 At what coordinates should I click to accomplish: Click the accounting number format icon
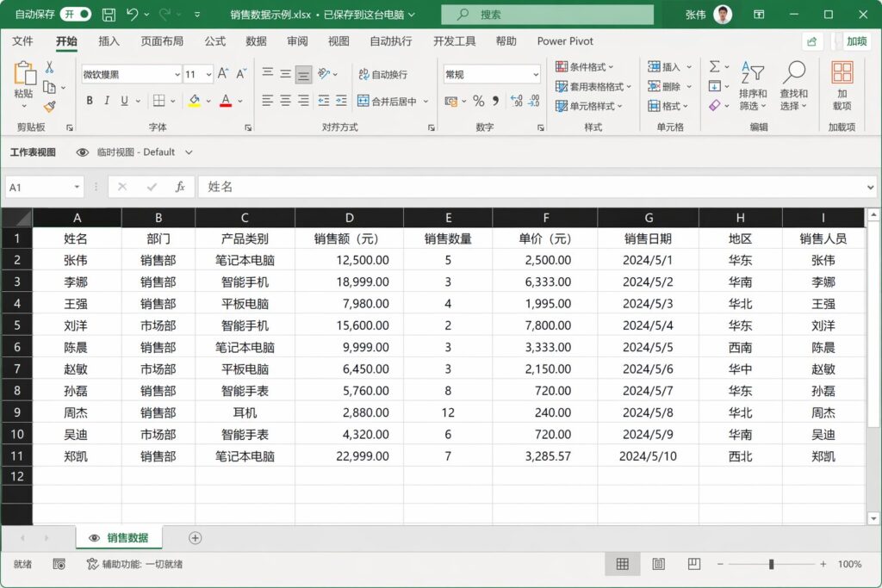(x=451, y=102)
